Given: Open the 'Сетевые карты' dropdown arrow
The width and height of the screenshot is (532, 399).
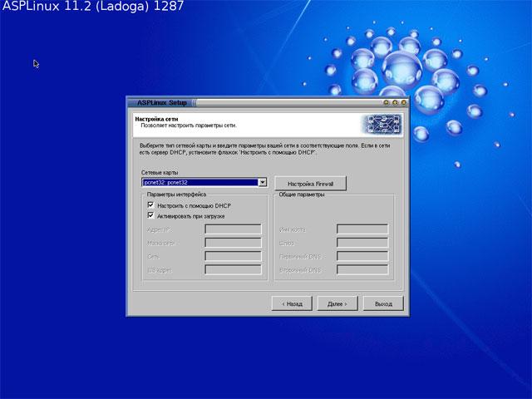Looking at the screenshot, I should pyautogui.click(x=263, y=183).
